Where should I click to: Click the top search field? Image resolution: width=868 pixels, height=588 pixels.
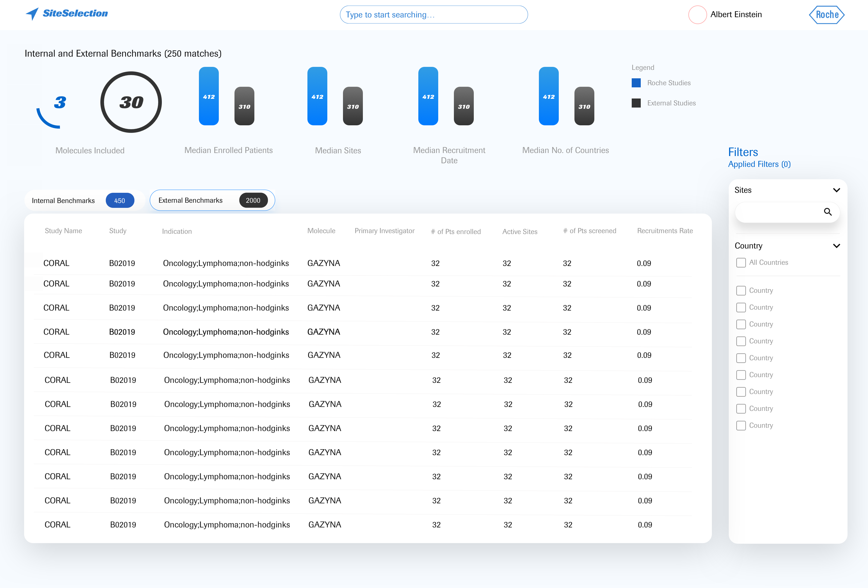pos(434,14)
